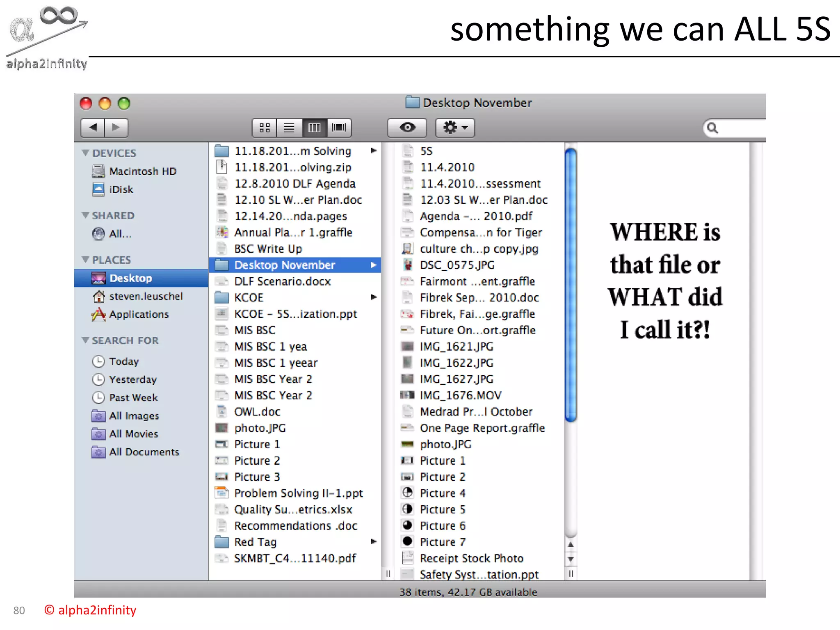
Task: Switch to icon view mode
Action: click(265, 128)
